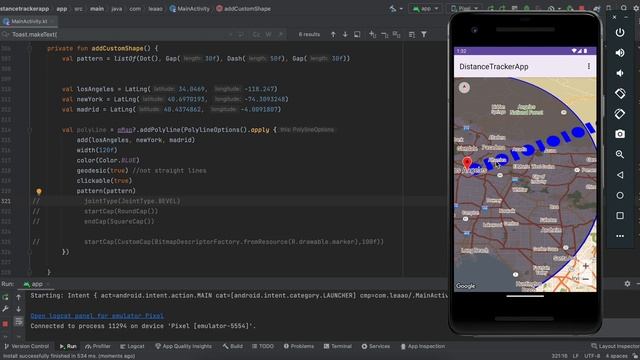This screenshot has height=360, width=640.
Task: Zoom in with map plus button
Action: pyautogui.click(x=585, y=266)
